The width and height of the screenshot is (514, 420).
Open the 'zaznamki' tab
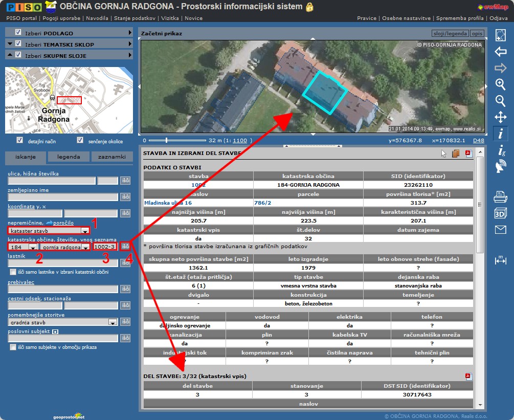click(x=111, y=157)
